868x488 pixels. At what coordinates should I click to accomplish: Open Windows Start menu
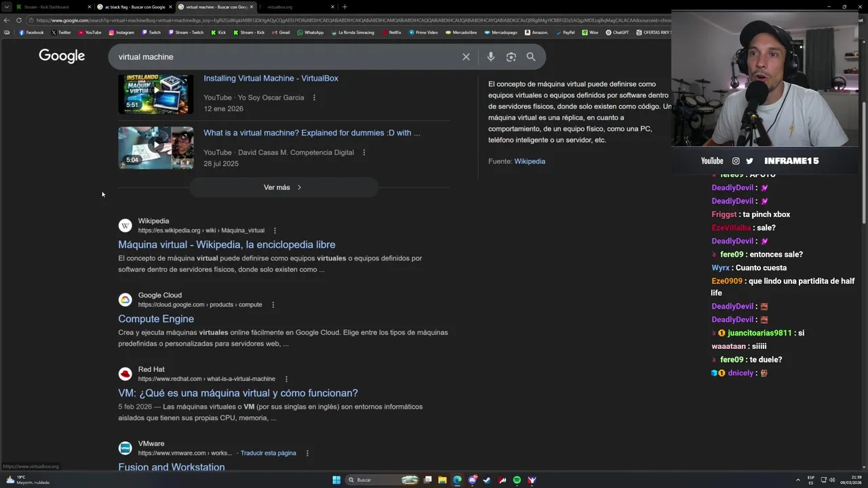[336, 480]
